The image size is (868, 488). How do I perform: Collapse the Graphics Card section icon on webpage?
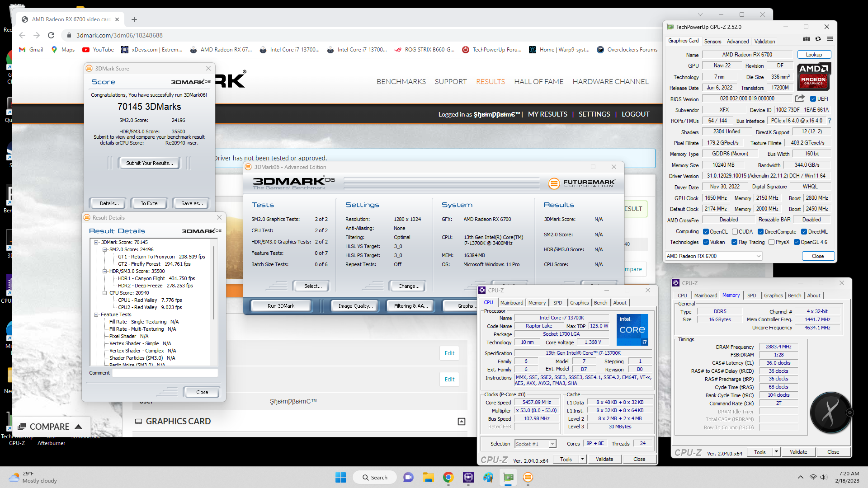pos(462,421)
